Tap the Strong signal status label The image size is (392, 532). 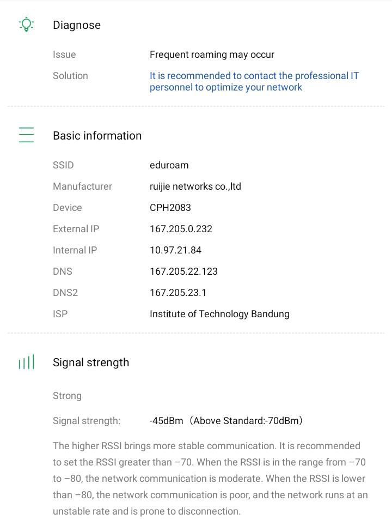67,396
